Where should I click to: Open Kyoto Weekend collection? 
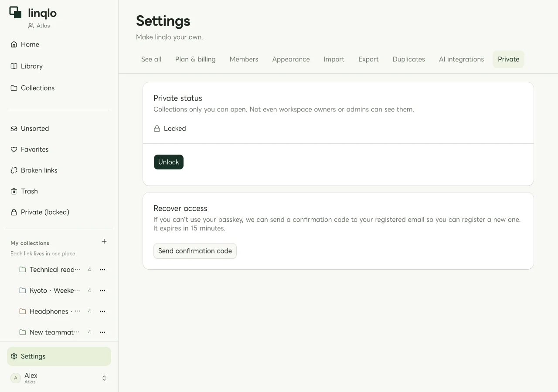tap(55, 291)
